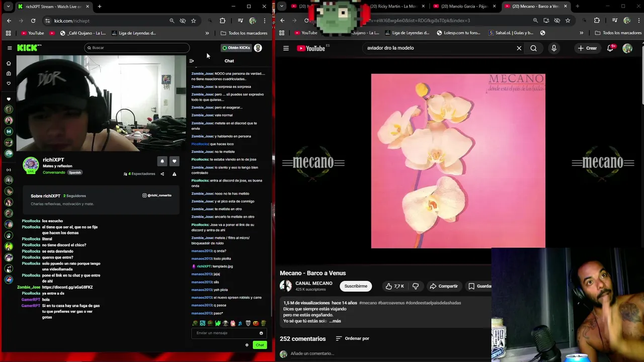Open Chrome three-dot menu in Kick window
Viewport: 644px width, 362px height.
pyautogui.click(x=265, y=21)
